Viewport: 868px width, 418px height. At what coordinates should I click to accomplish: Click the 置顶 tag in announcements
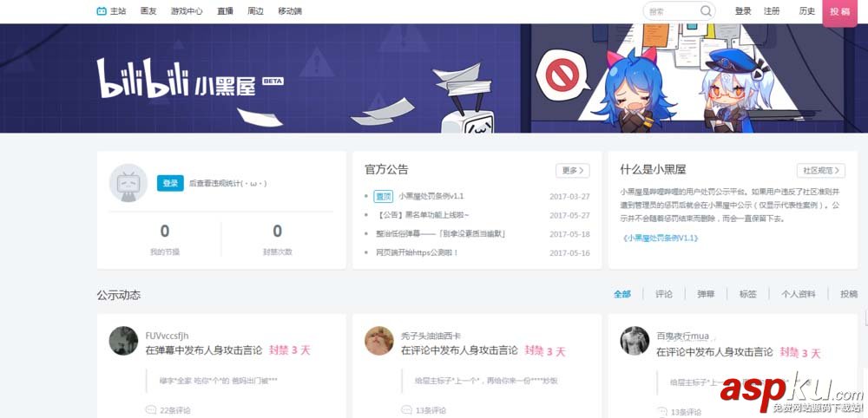383,196
